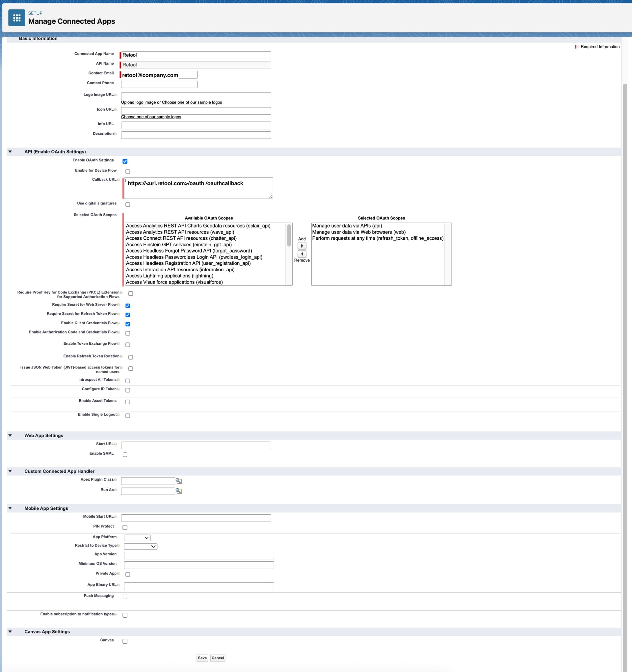The image size is (632, 672).
Task: Click the Manage Connected Apps grid icon
Action: coord(16,18)
